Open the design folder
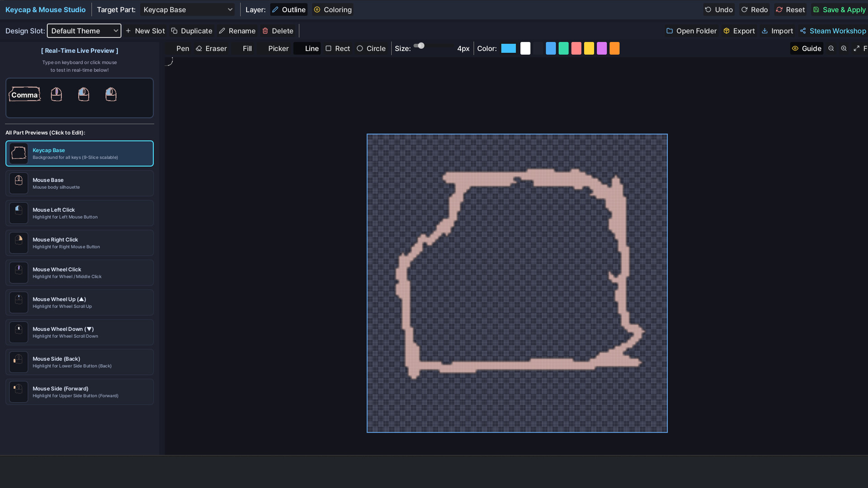 (x=691, y=31)
